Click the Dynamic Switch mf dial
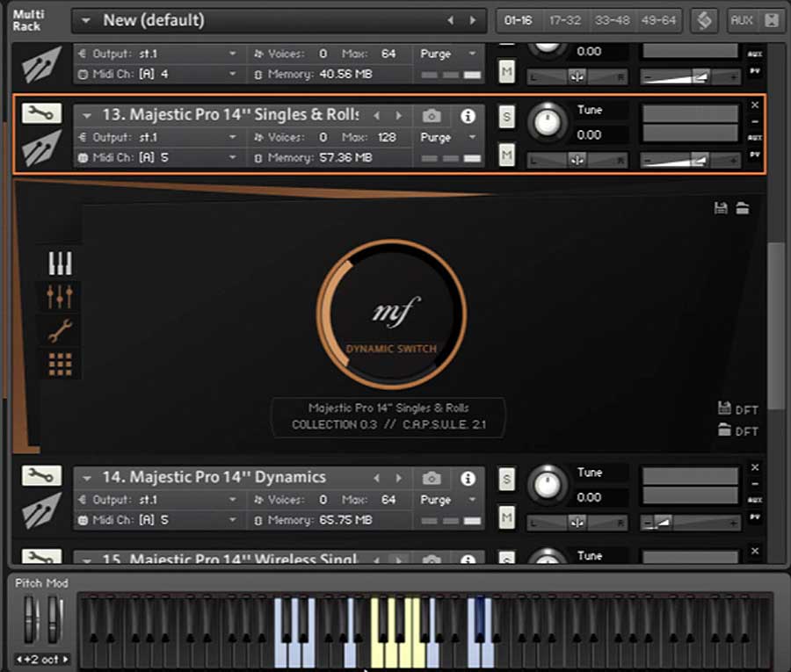Image resolution: width=791 pixels, height=672 pixels. (x=391, y=314)
